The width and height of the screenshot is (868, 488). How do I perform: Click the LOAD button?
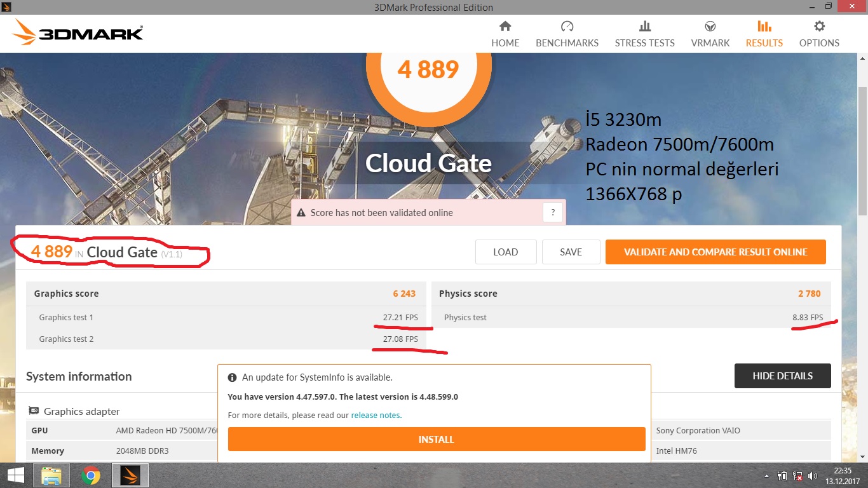click(506, 252)
